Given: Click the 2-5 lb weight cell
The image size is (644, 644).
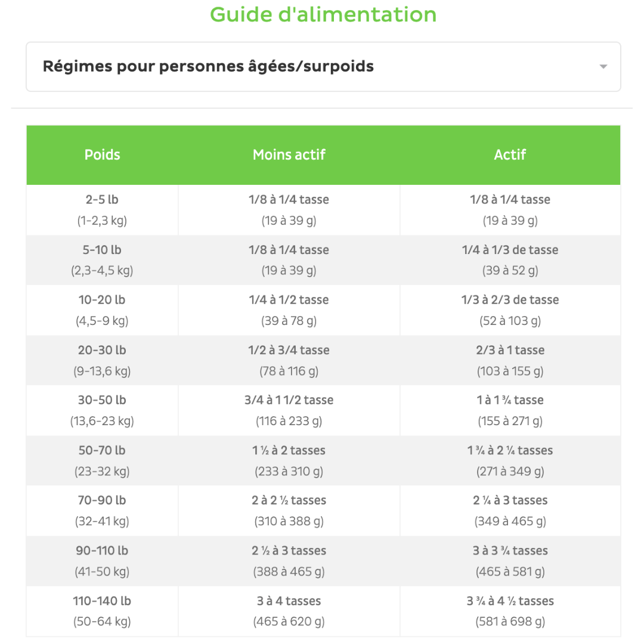Looking at the screenshot, I should (103, 210).
